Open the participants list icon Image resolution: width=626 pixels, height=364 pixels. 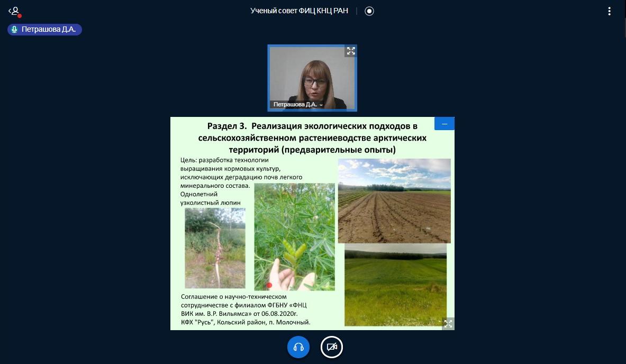15,12
